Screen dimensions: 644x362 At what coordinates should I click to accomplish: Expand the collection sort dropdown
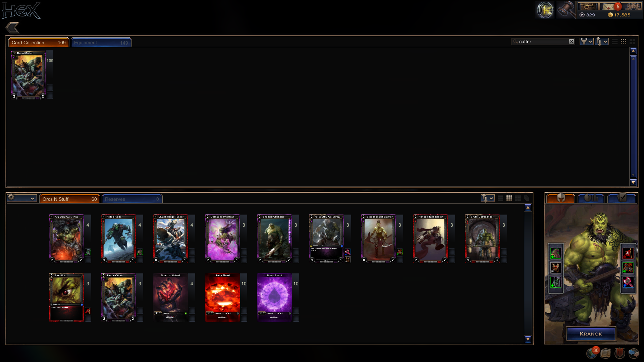click(x=602, y=42)
